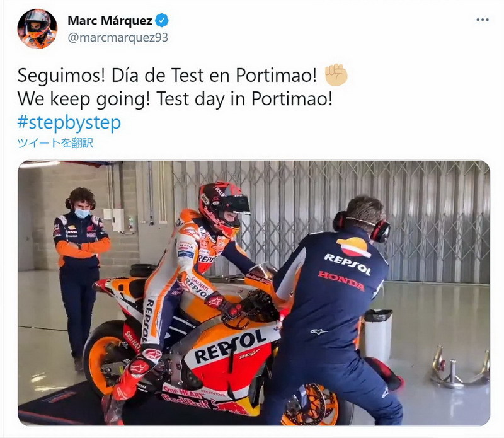Click the Repsol sun logo on mechanic's back
This screenshot has width=504, height=438.
[x=353, y=246]
